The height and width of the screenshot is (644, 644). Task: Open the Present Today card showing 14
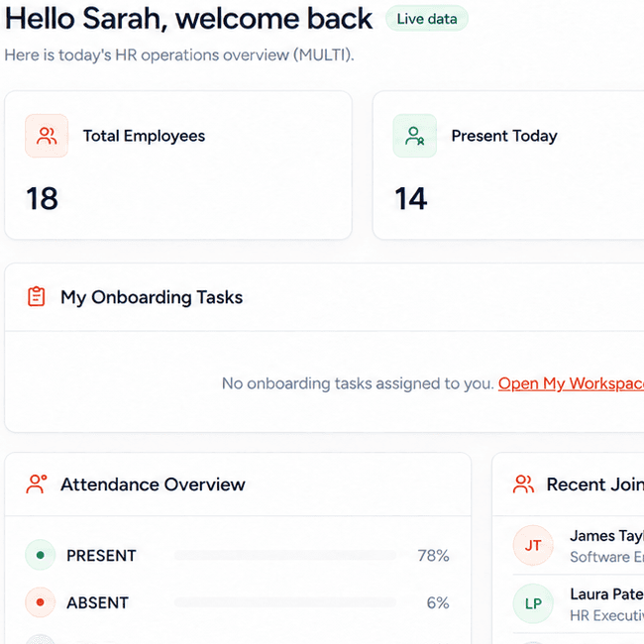click(x=508, y=165)
